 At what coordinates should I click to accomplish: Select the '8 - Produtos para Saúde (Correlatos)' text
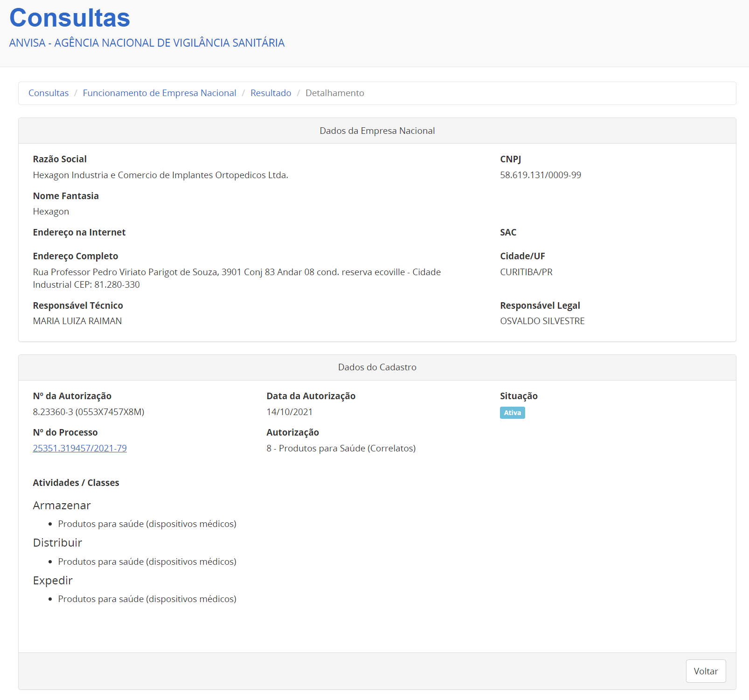(341, 448)
